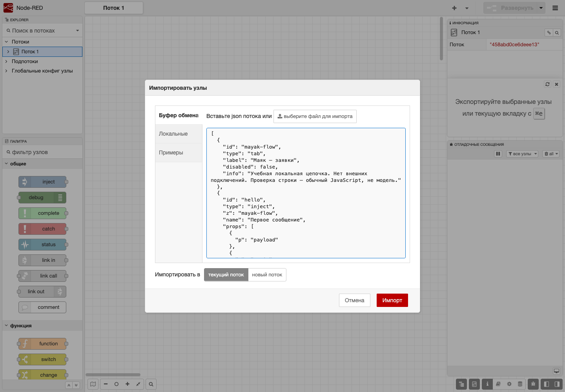
Task: Toggle the navigator map icon
Action: pos(93,384)
